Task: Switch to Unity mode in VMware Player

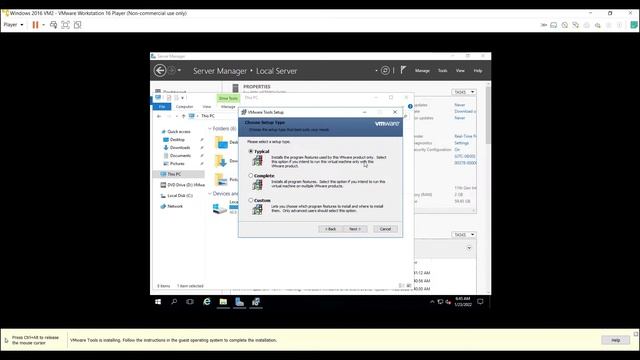Action: click(78, 25)
